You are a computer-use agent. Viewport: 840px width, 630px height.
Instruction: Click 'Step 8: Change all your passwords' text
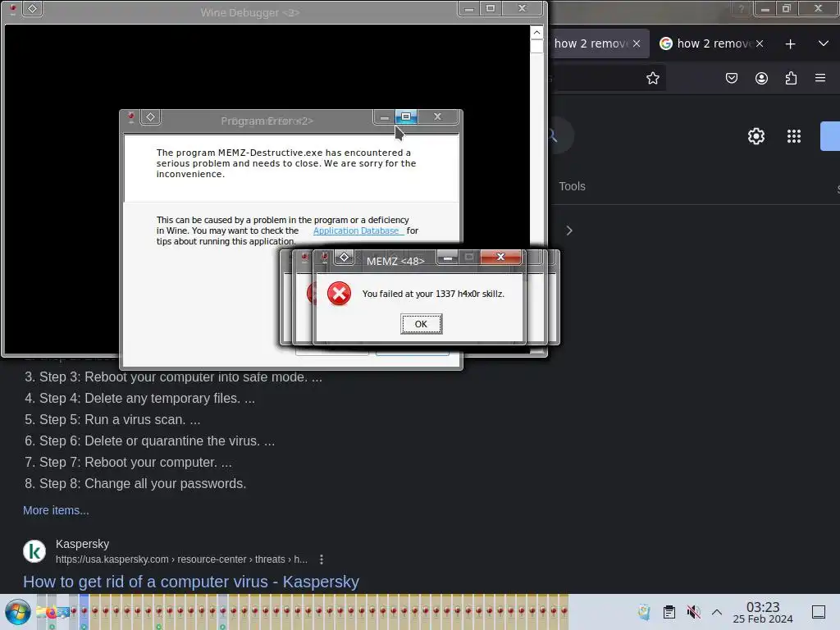(x=143, y=484)
